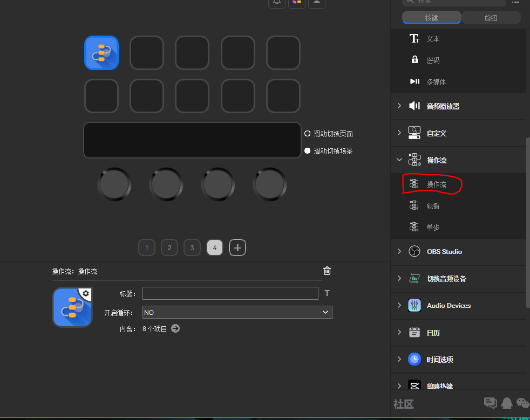Click the WeChat community icon
The image size is (530, 420).
click(x=522, y=403)
